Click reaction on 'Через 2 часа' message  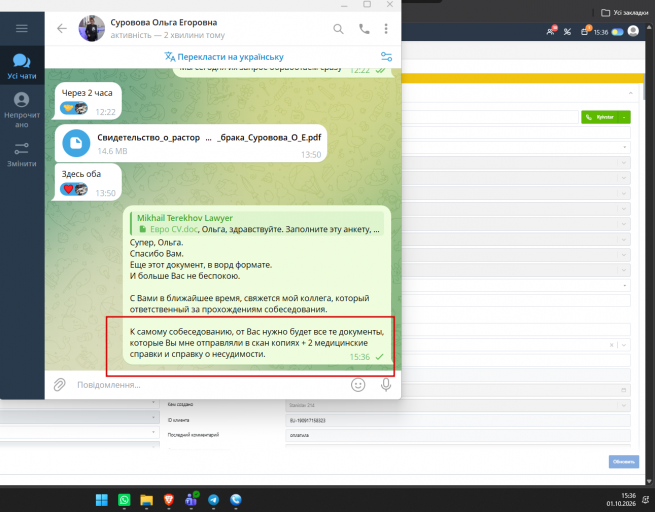coord(74,109)
